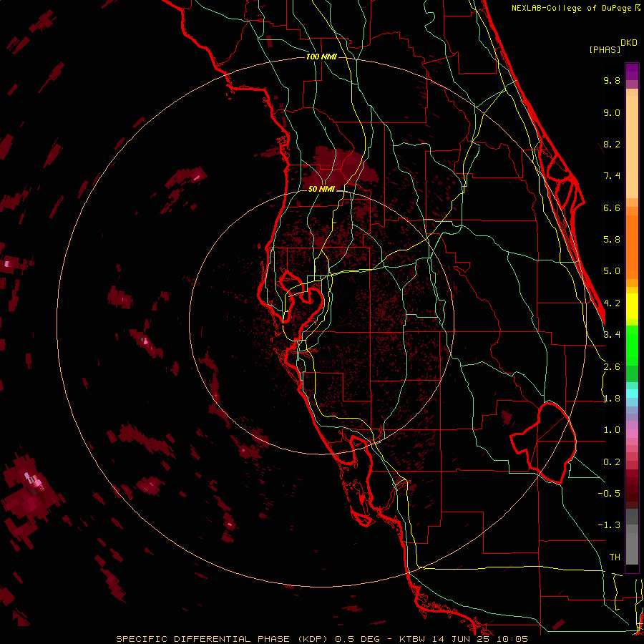Image resolution: width=644 pixels, height=644 pixels.
Task: Click the 9.8 value on the color scale
Action: coord(612,80)
